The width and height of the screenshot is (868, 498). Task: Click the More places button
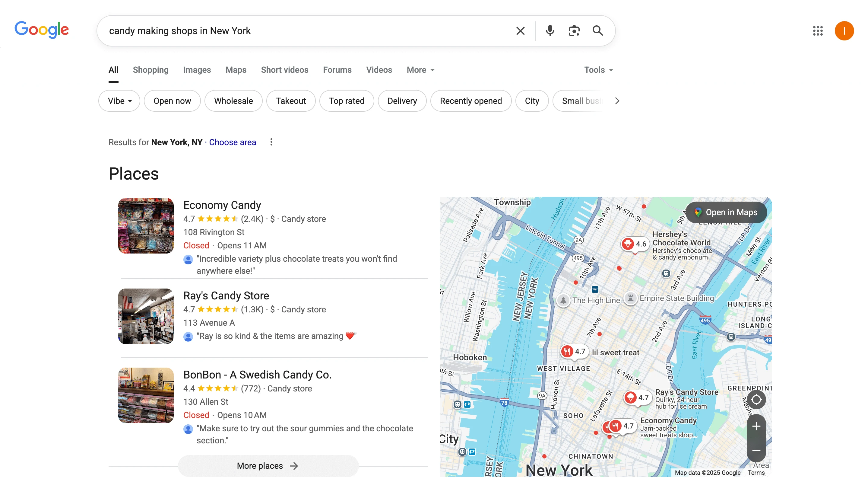[268, 466]
